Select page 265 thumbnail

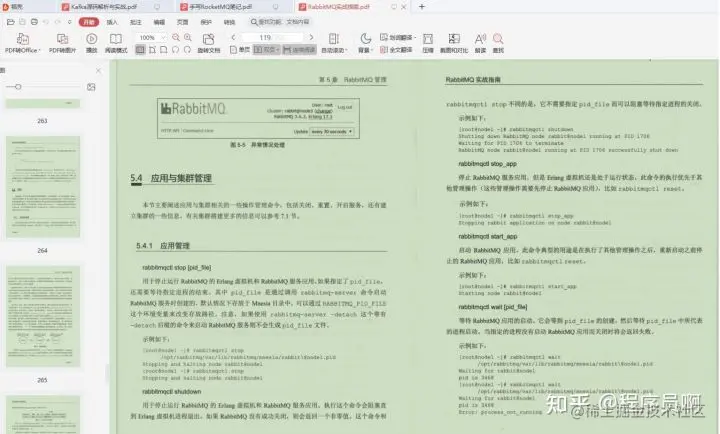pos(43,316)
